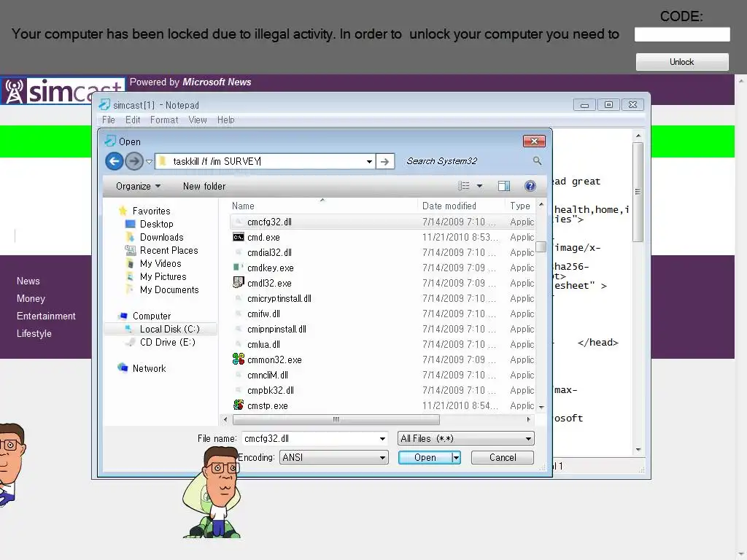Open Notepad Help menu
The width and height of the screenshot is (747, 560).
226,120
